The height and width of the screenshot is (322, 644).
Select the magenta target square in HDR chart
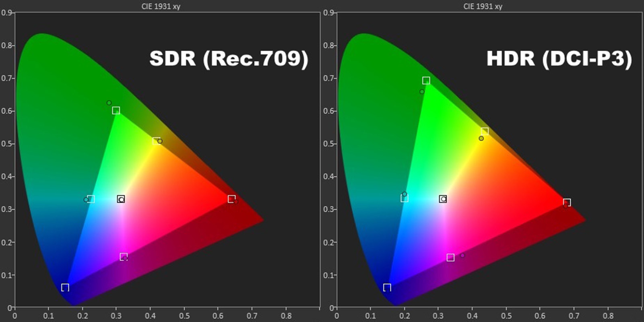[450, 257]
